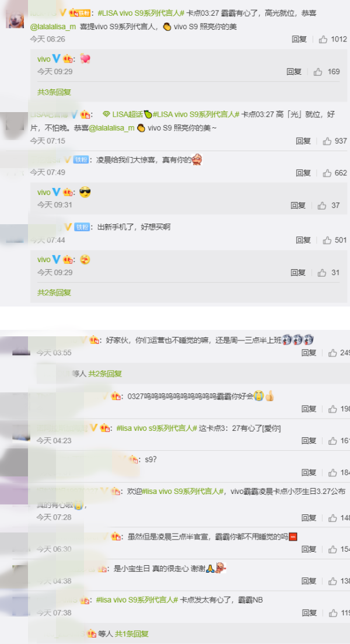Expand 共3条回复 under vivo's reply
The height and width of the screenshot is (644, 350).
[54, 92]
